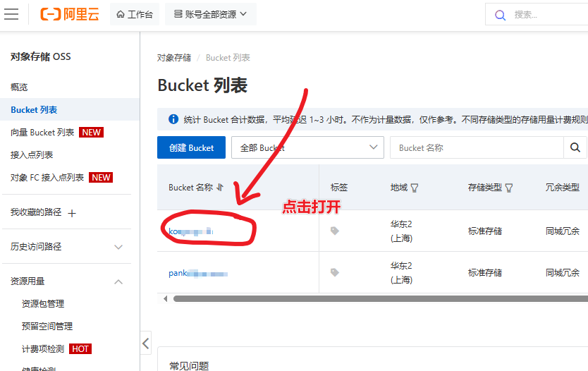588x371 pixels.
Task: Filter the region column with funnel icon
Action: click(x=415, y=188)
